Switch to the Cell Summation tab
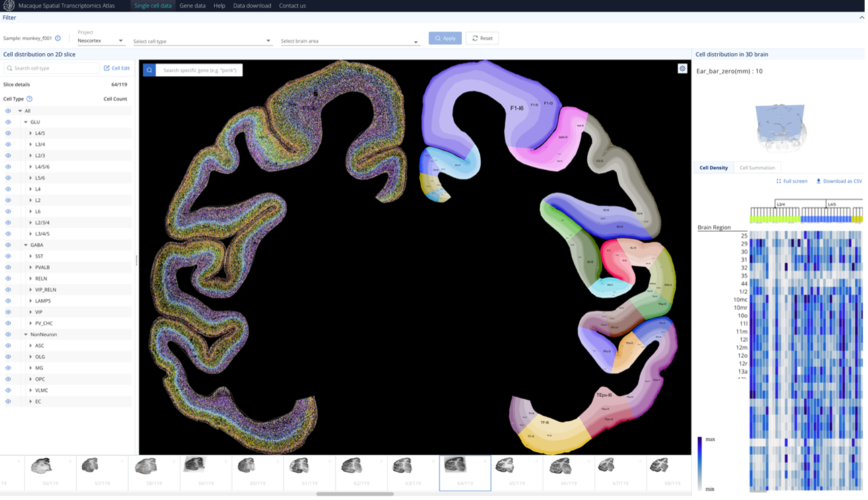Screen dimensions: 868x500 pyautogui.click(x=757, y=168)
